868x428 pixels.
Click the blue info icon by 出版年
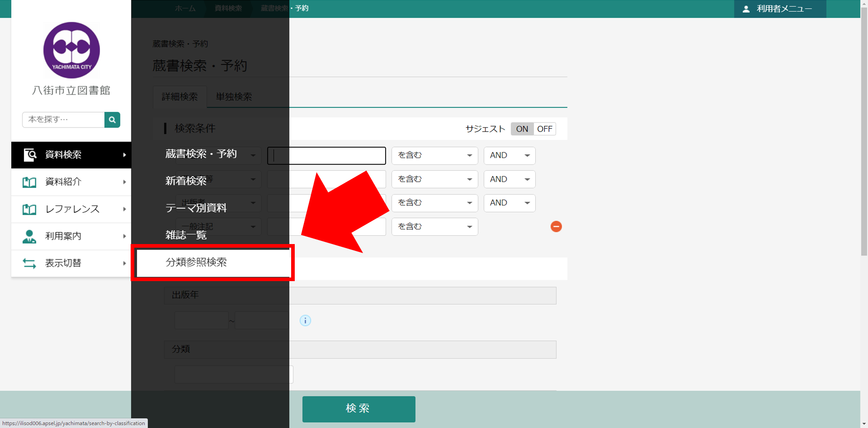(x=305, y=320)
